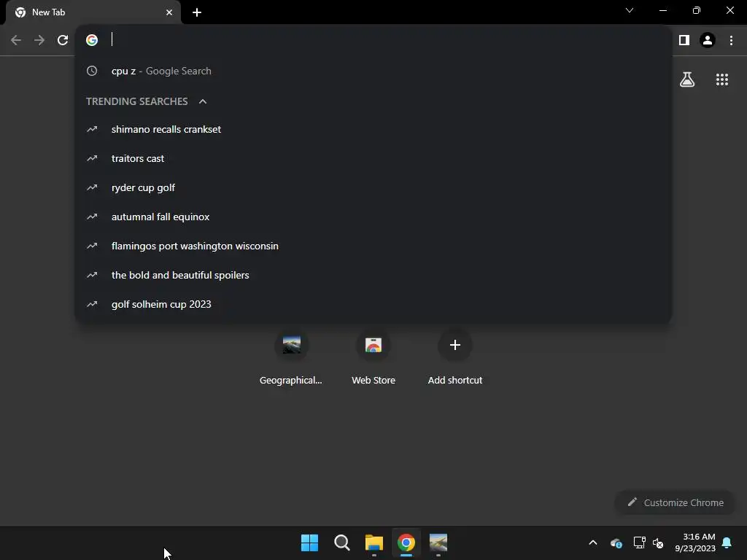The image size is (747, 560).
Task: Select 'flamingos port washington wisconsin' suggestion
Action: (x=373, y=246)
